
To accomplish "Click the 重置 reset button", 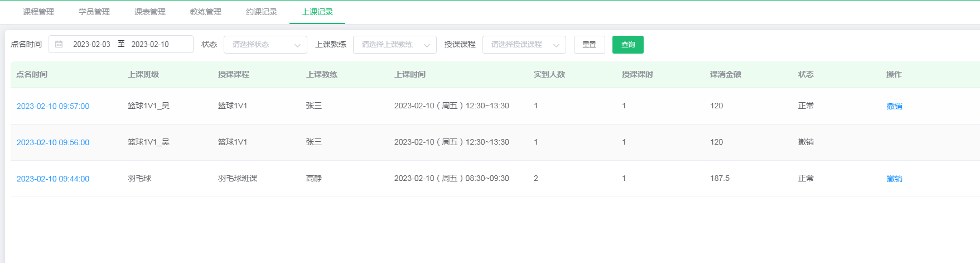I will coord(589,45).
